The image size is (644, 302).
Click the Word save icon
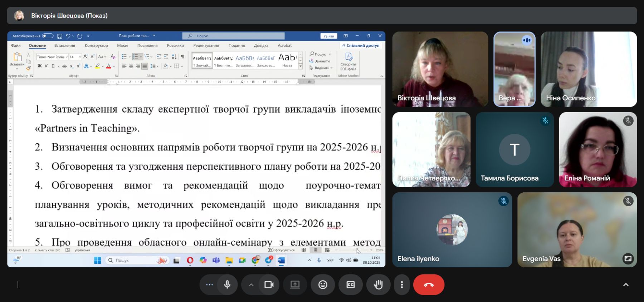pyautogui.click(x=60, y=36)
